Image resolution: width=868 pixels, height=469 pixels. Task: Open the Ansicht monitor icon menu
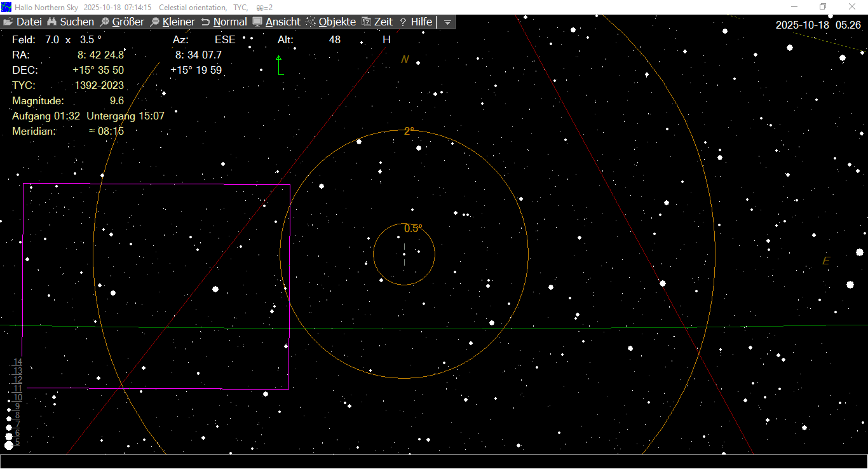[257, 22]
